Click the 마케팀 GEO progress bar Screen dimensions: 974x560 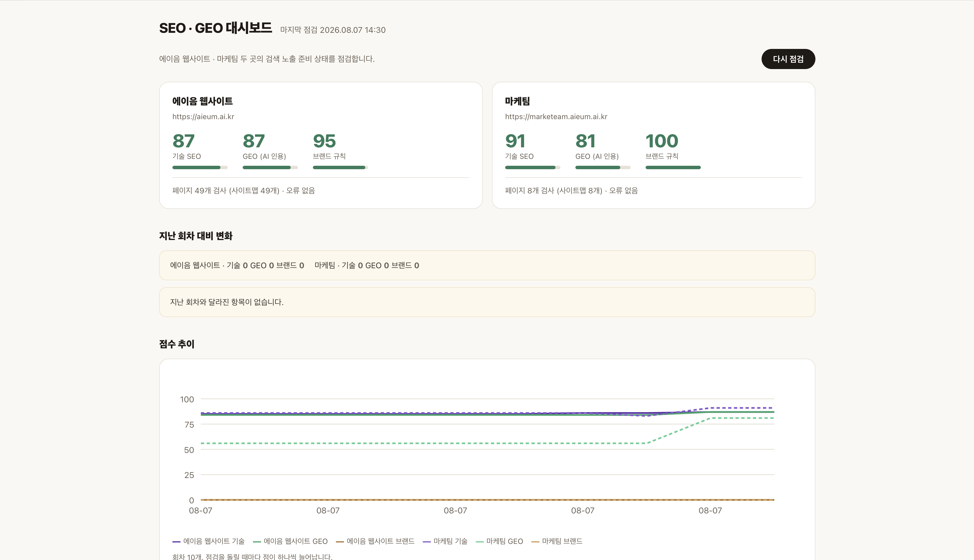pos(603,168)
